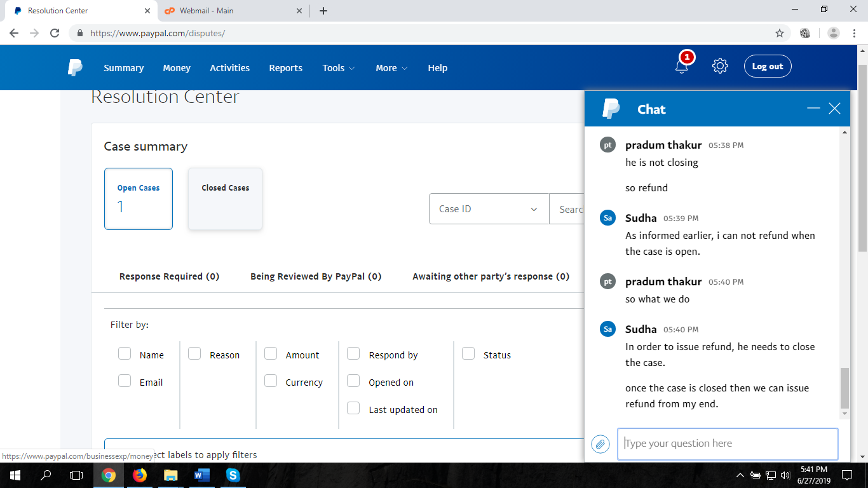Screen dimensions: 868x488
Task: Open Windows taskbar search
Action: 46,475
